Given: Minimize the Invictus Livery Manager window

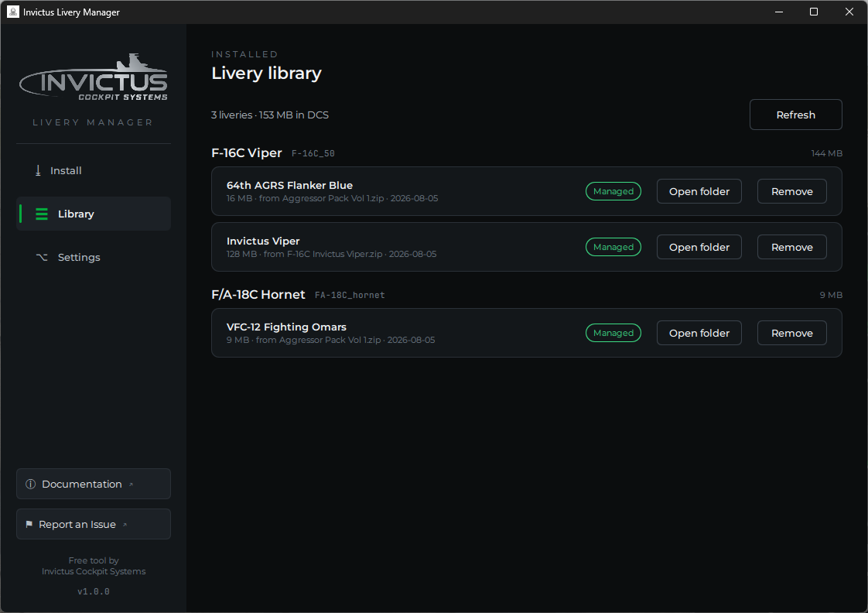Looking at the screenshot, I should click(x=779, y=12).
